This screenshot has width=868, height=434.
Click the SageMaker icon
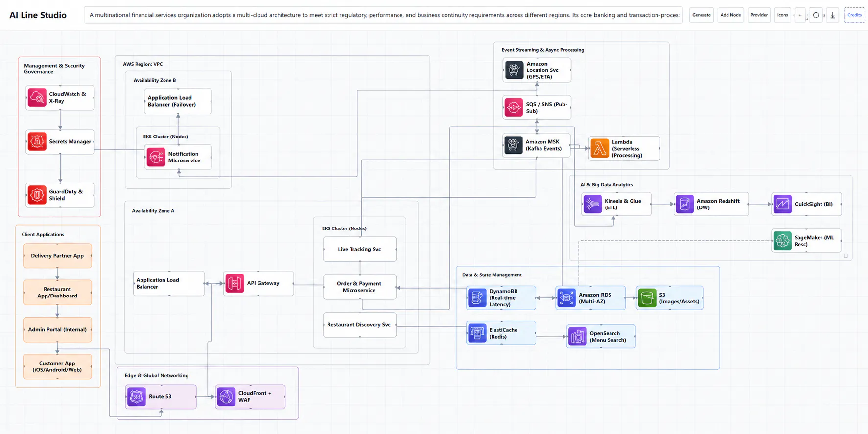(x=782, y=241)
